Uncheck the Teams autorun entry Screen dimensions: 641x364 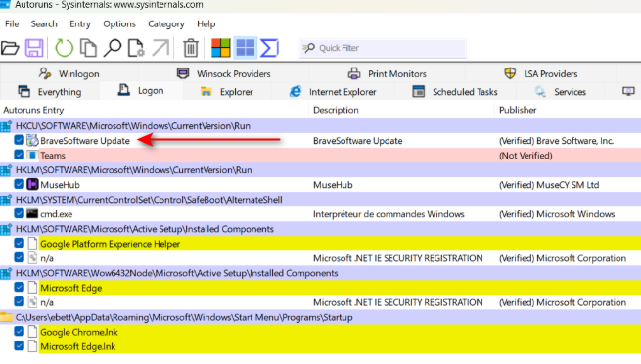tap(19, 155)
